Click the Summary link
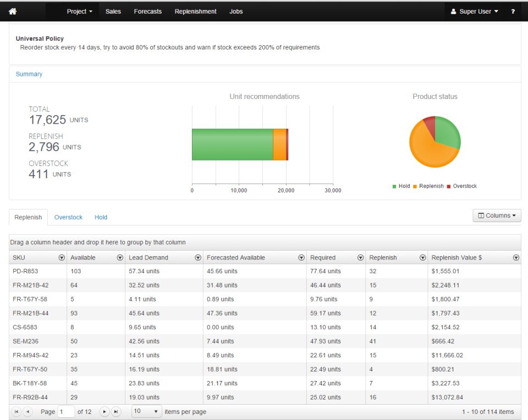Image resolution: width=528 pixels, height=420 pixels. (x=29, y=74)
